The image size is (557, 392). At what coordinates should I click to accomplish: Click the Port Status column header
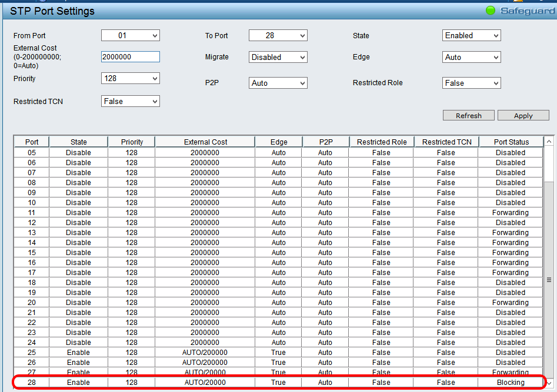pyautogui.click(x=511, y=142)
